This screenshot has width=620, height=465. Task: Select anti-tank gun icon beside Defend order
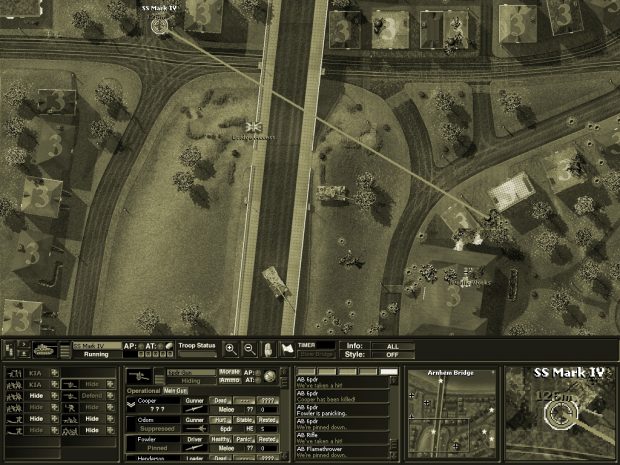tap(70, 395)
